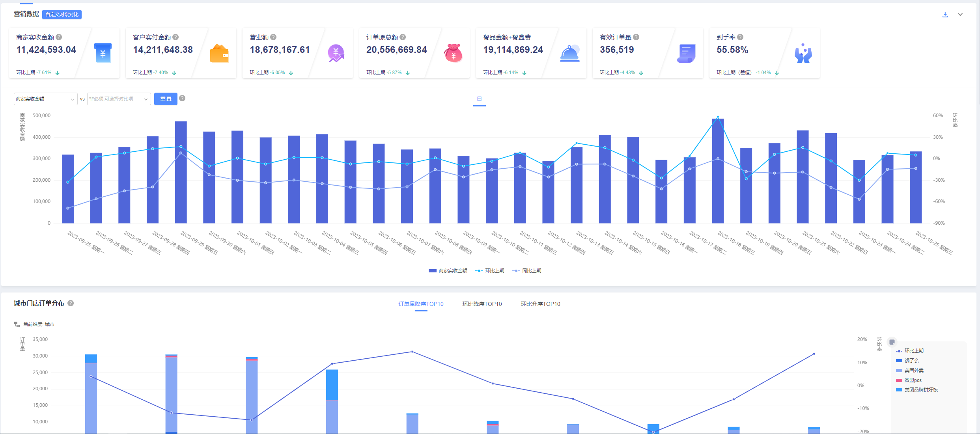Click the down arrow beside -7.61% 环比
This screenshot has width=980, height=434.
(x=58, y=73)
